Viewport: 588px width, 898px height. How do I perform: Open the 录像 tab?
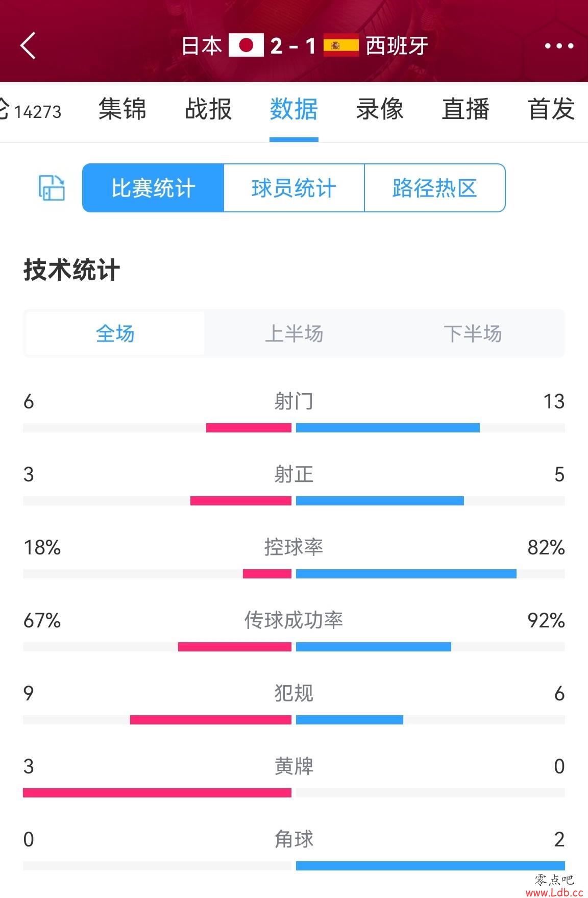pos(380,109)
